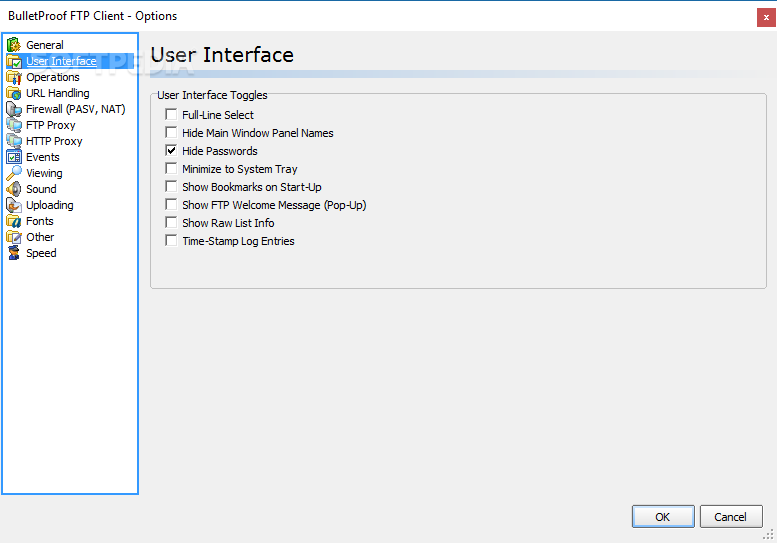Check Hide Main Window Panel Names
This screenshot has width=777, height=543.
point(171,132)
